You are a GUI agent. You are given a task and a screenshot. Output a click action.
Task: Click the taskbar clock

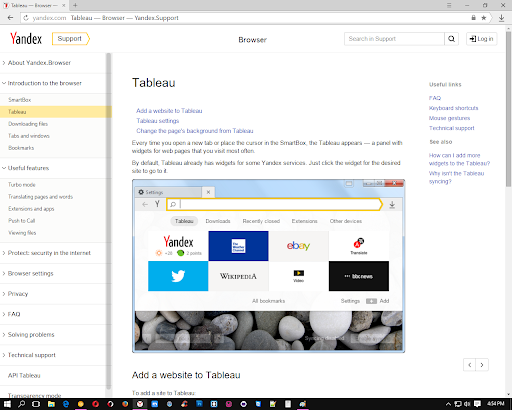(495, 404)
